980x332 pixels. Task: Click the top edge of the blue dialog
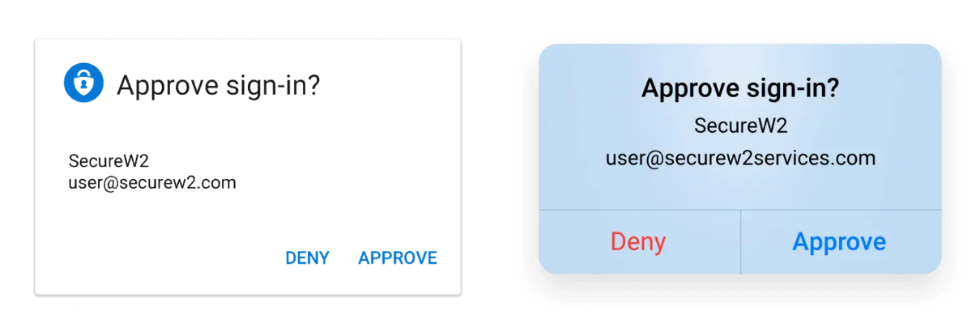740,45
